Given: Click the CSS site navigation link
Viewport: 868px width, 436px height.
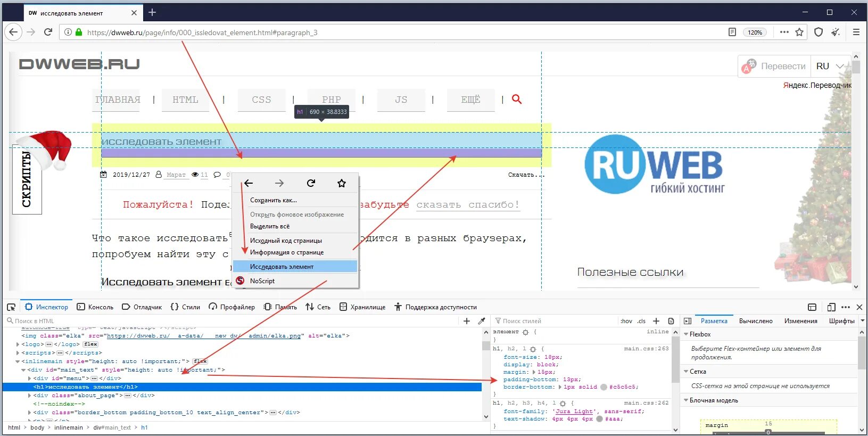Looking at the screenshot, I should coord(261,100).
